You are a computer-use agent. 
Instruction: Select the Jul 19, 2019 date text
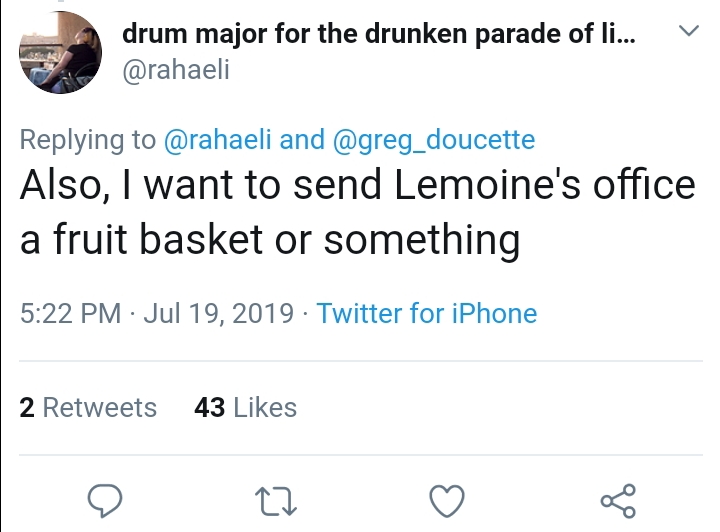coord(219,314)
